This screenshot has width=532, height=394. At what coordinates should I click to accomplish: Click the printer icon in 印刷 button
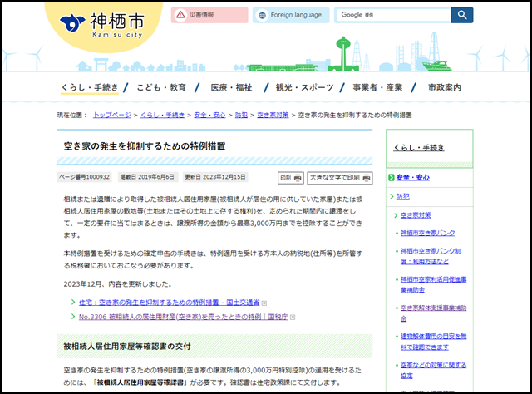click(298, 178)
